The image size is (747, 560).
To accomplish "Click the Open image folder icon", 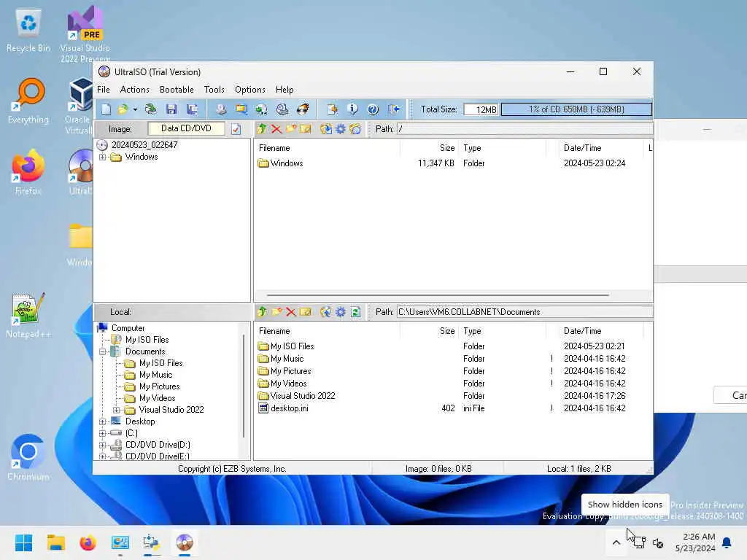I will [123, 109].
